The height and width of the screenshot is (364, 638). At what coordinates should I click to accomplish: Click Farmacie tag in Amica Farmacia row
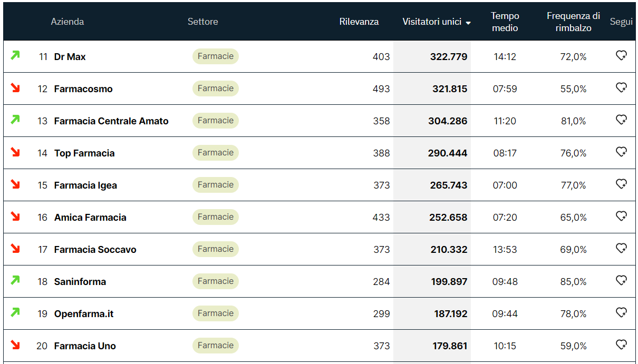(216, 217)
